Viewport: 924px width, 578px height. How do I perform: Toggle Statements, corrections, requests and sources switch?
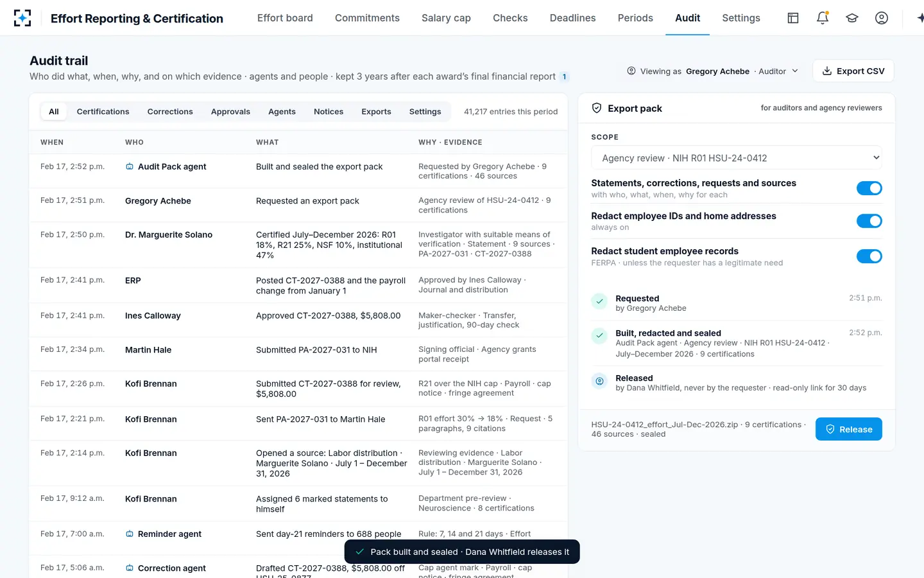pyautogui.click(x=869, y=188)
